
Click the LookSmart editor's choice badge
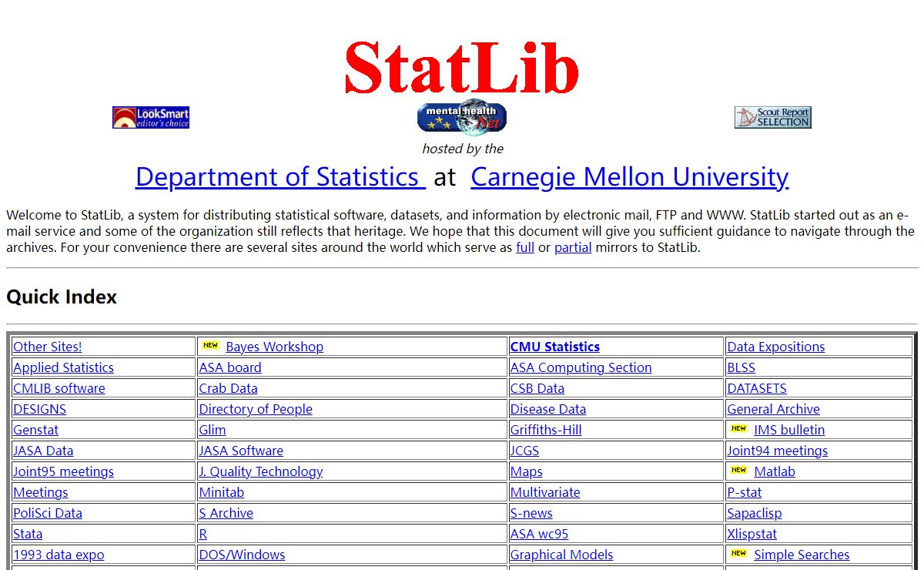point(151,118)
